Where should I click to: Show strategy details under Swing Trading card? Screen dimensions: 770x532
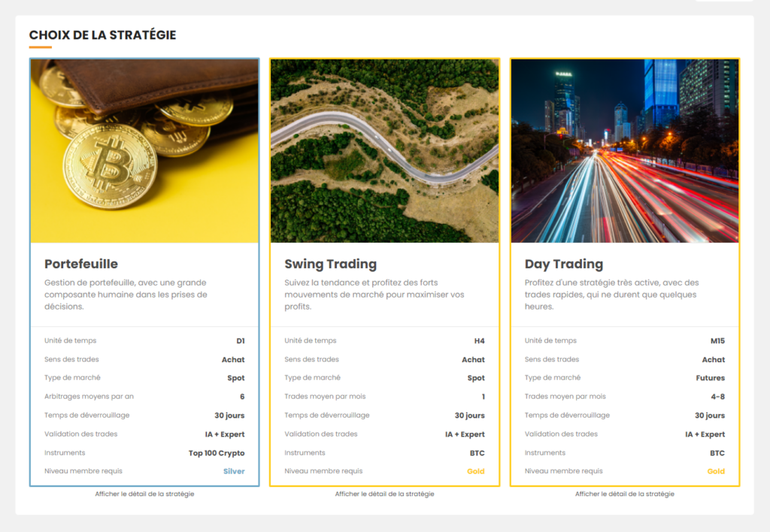point(384,494)
